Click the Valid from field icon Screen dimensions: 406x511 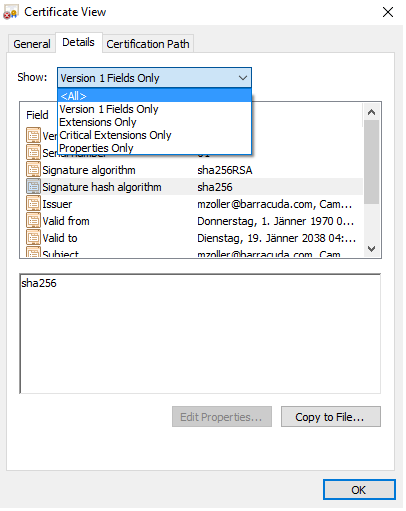(33, 221)
